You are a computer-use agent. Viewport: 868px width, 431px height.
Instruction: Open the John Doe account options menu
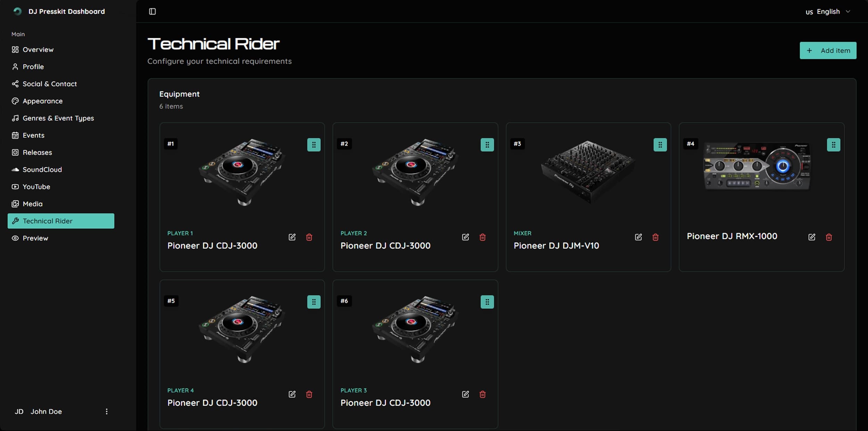(x=107, y=411)
